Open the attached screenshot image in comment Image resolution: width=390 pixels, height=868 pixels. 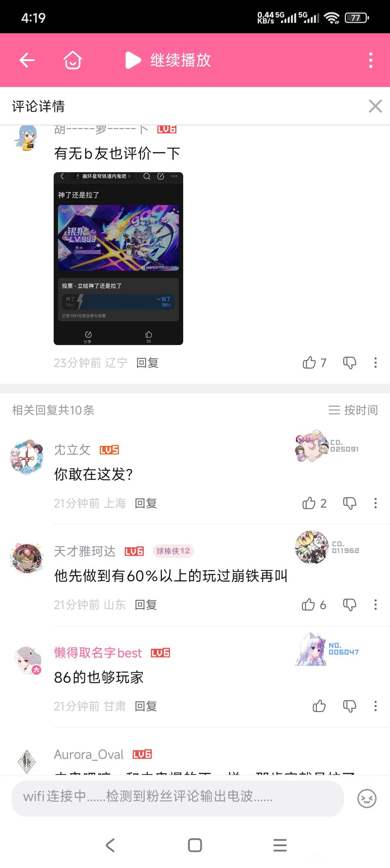tap(118, 259)
